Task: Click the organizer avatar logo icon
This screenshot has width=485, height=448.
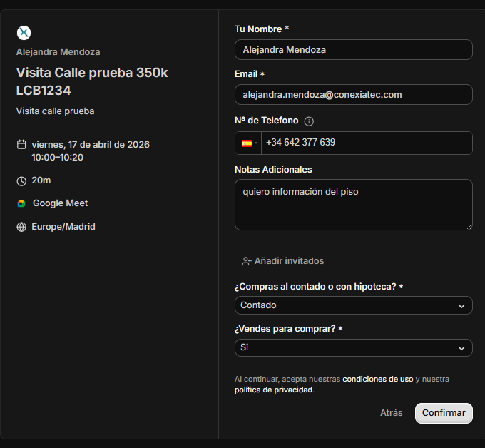Action: (24, 32)
